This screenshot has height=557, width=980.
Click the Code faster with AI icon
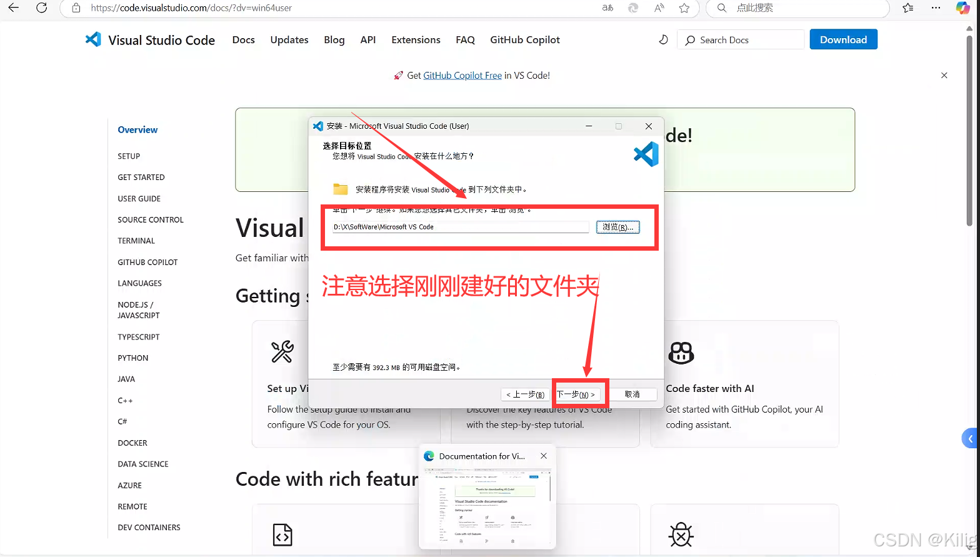pyautogui.click(x=681, y=353)
